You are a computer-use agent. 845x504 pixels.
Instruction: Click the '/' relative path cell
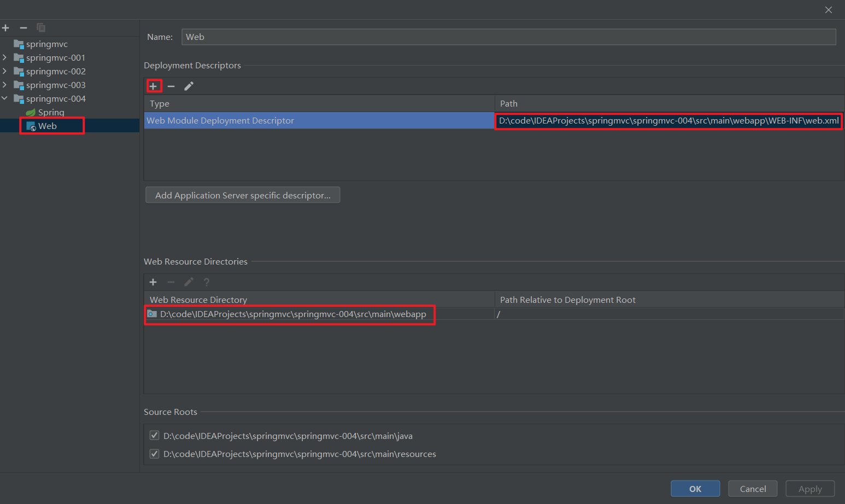670,314
